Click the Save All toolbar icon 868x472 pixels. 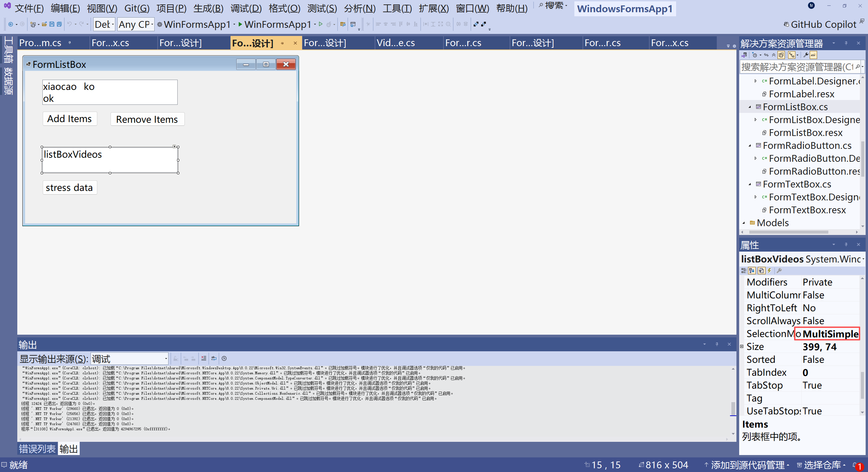(x=59, y=24)
